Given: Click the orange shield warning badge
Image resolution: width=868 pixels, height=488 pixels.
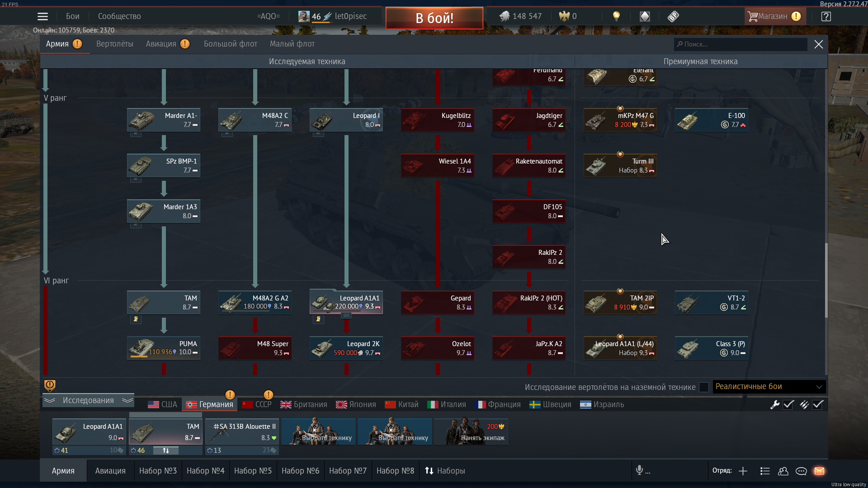Looking at the screenshot, I should point(50,385).
